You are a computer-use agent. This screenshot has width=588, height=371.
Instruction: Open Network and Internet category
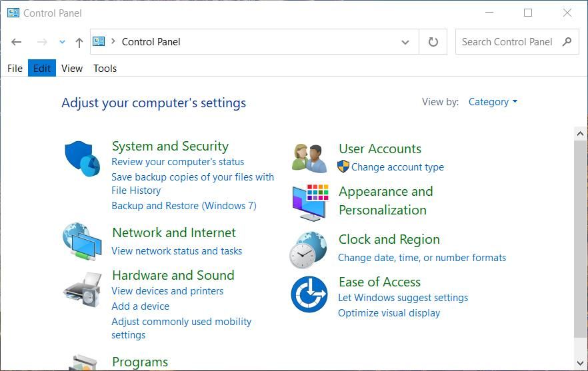click(174, 232)
